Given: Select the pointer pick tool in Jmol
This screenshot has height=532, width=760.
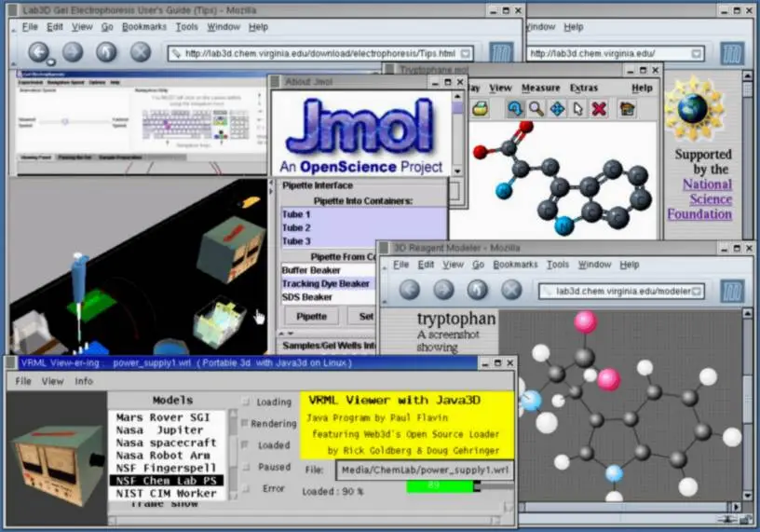Looking at the screenshot, I should [x=577, y=109].
